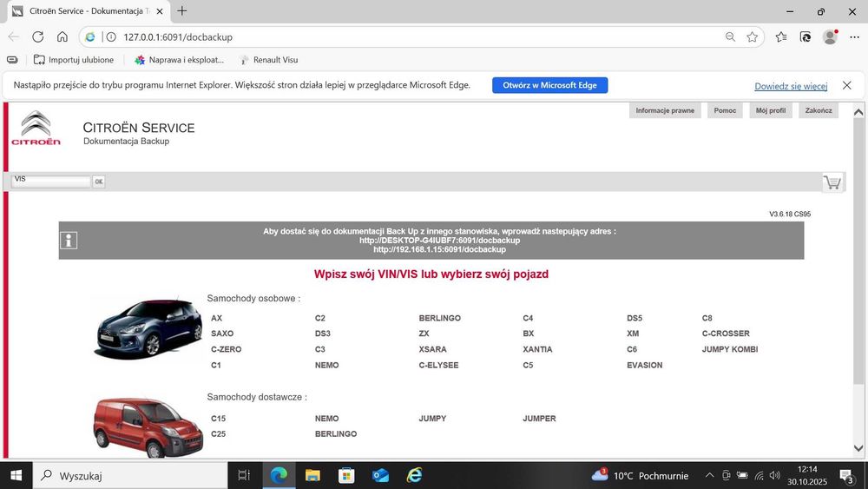This screenshot has width=868, height=489.
Task: Select the DS5 model
Action: [635, 318]
